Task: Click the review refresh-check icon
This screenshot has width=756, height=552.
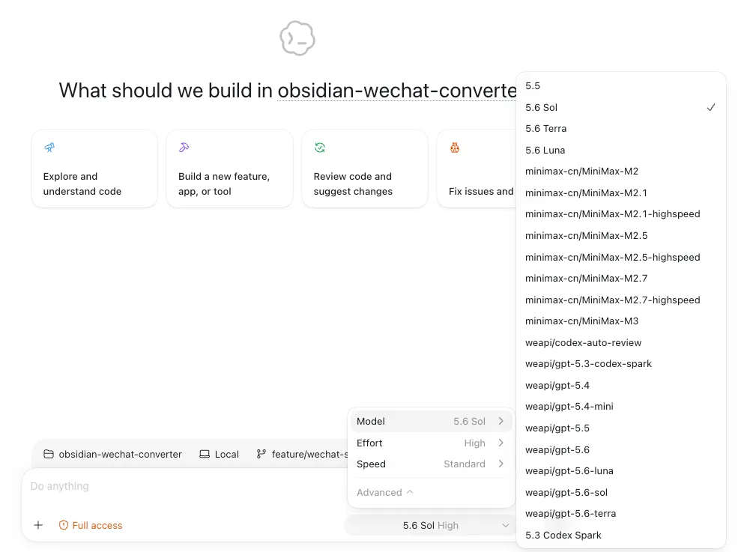Action: click(x=320, y=148)
